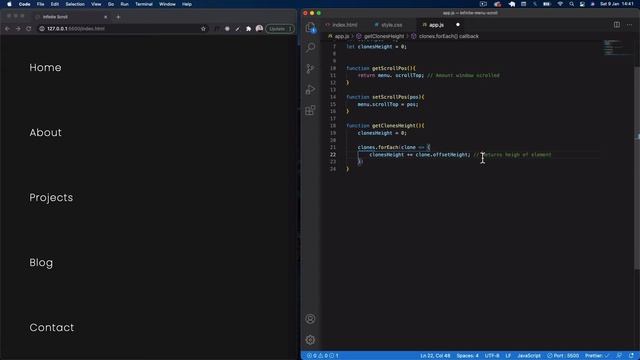Click line number 22 in the gutter

333,155
